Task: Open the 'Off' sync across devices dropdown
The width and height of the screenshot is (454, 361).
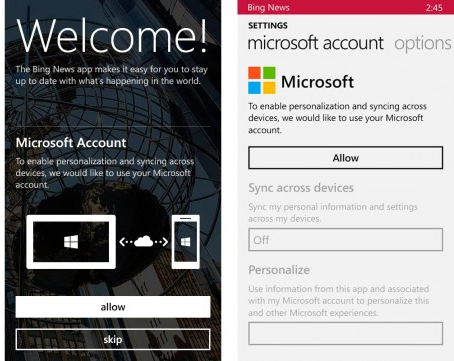Action: 345,240
